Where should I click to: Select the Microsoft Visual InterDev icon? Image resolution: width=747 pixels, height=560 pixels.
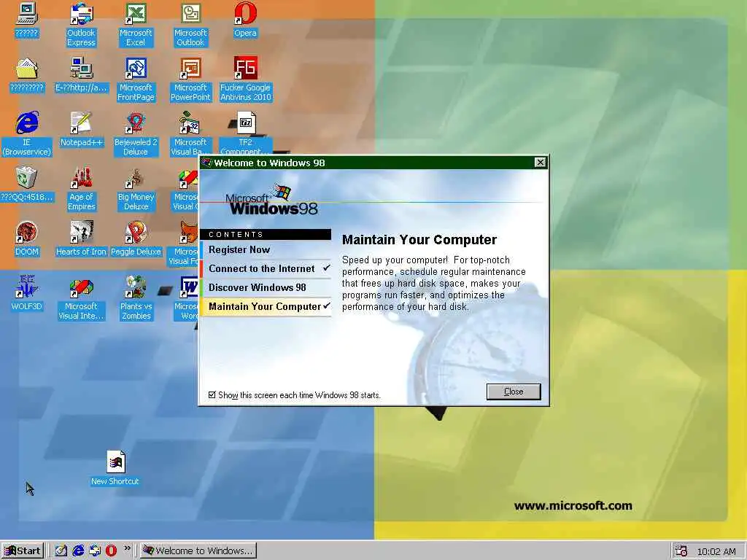81,298
